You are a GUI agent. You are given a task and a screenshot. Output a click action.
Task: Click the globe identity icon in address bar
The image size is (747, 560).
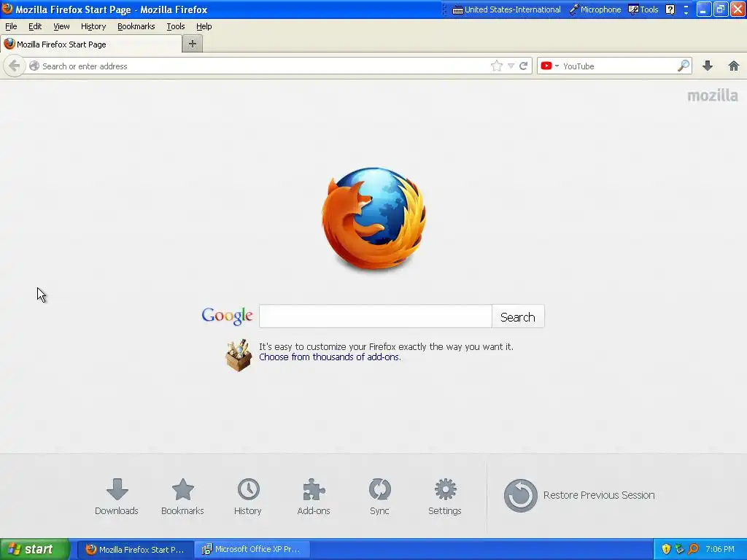point(34,66)
